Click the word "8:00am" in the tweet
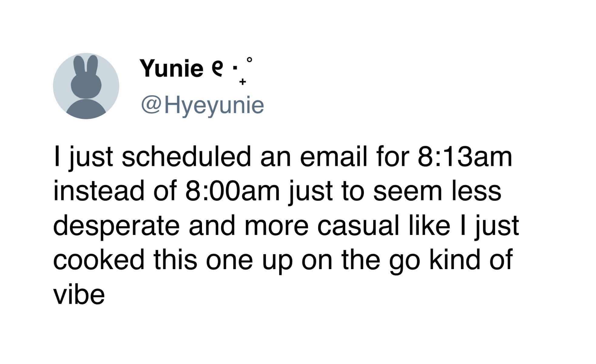The image size is (596, 364). coord(232,191)
